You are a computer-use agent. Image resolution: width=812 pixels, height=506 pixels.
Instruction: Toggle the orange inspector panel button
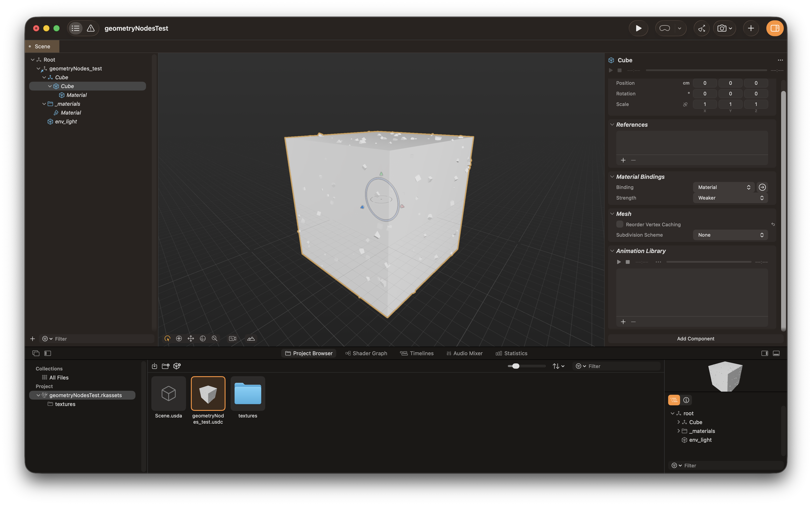[x=774, y=28]
